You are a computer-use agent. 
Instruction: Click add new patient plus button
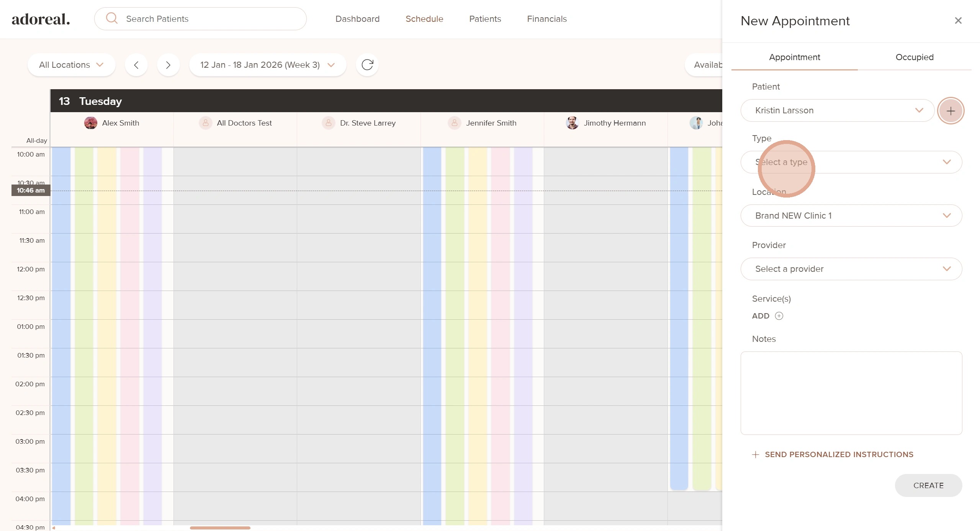(x=951, y=111)
